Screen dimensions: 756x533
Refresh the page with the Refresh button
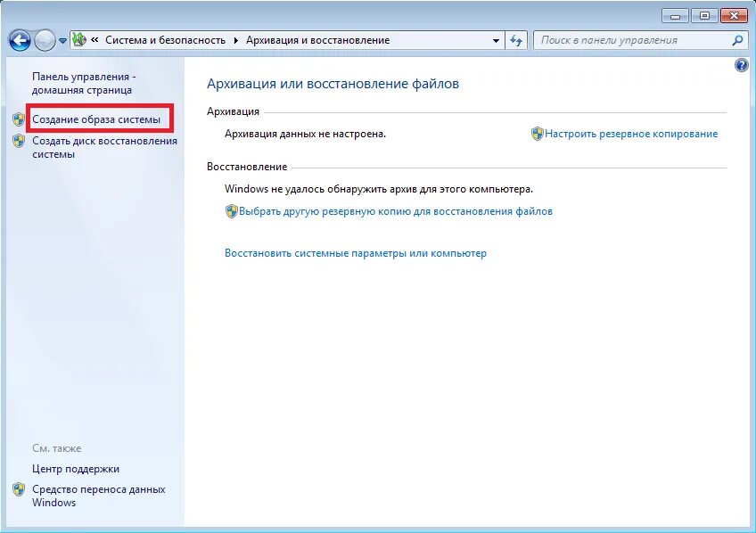pos(516,40)
